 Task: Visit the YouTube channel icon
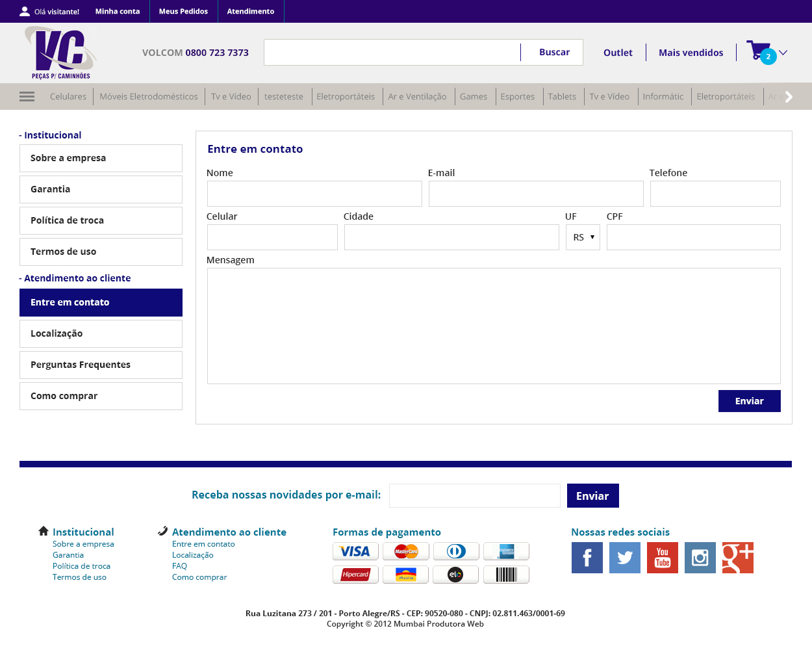pyautogui.click(x=662, y=558)
